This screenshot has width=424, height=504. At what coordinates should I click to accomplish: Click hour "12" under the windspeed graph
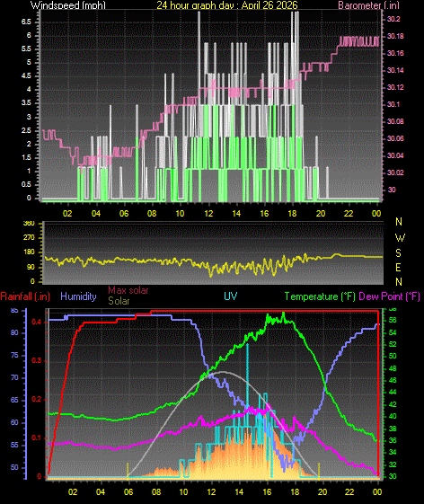(208, 214)
